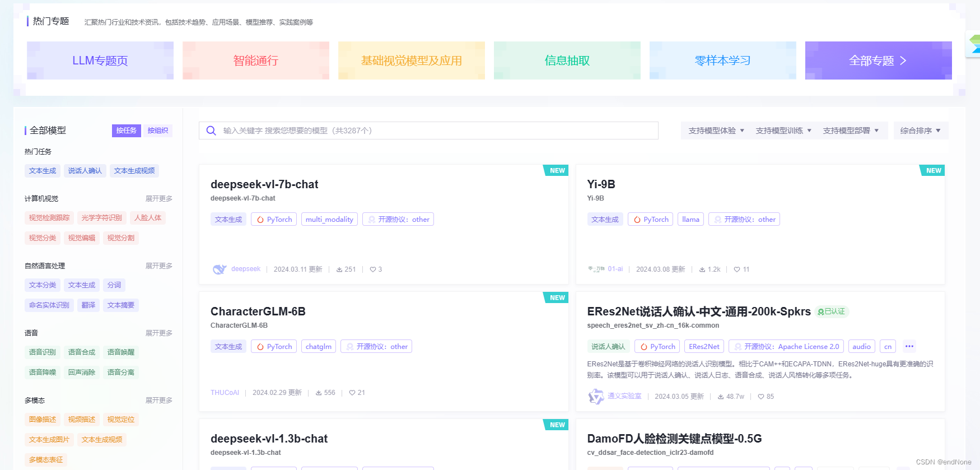980x470 pixels.
Task: Filter by 多模态表征 task
Action: coord(46,460)
